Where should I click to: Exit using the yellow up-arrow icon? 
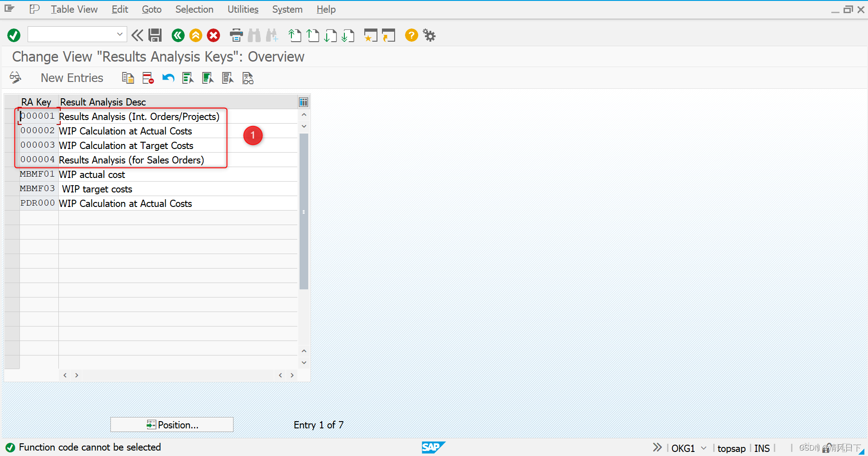(196, 35)
